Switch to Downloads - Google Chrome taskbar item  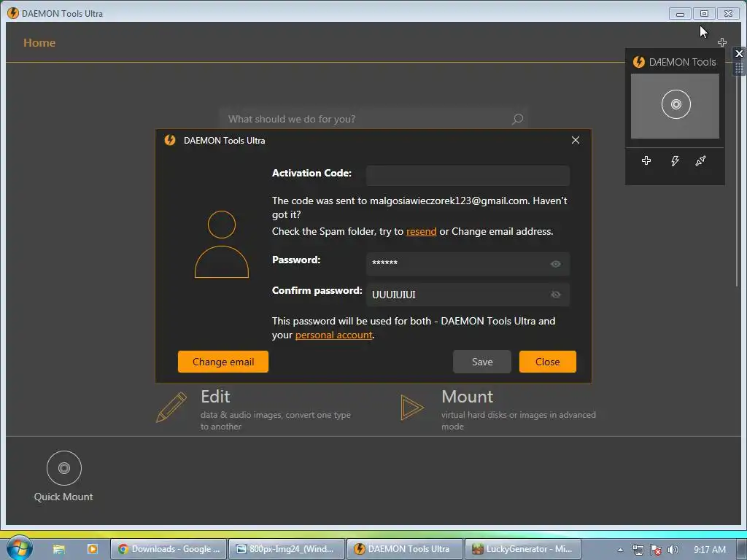click(169, 549)
